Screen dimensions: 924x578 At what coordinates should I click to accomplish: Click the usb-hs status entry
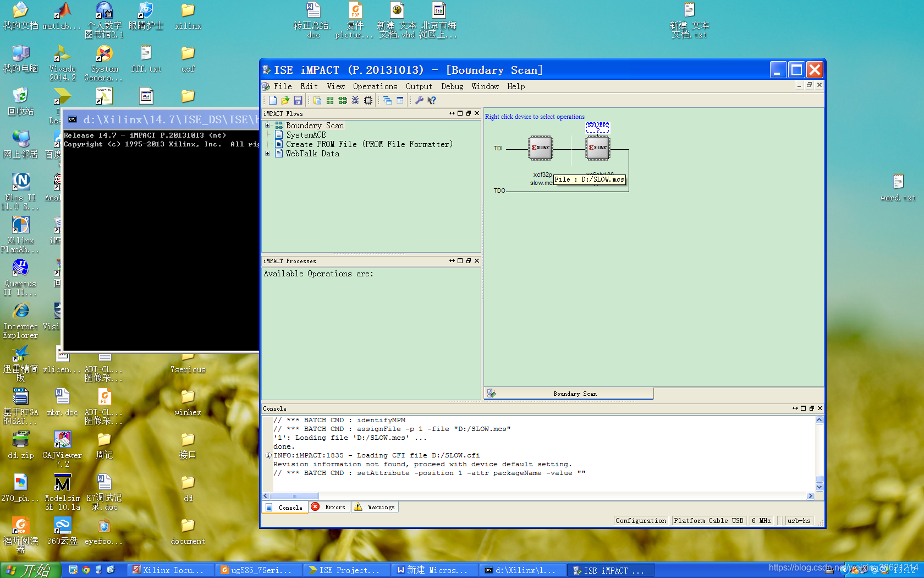(799, 521)
